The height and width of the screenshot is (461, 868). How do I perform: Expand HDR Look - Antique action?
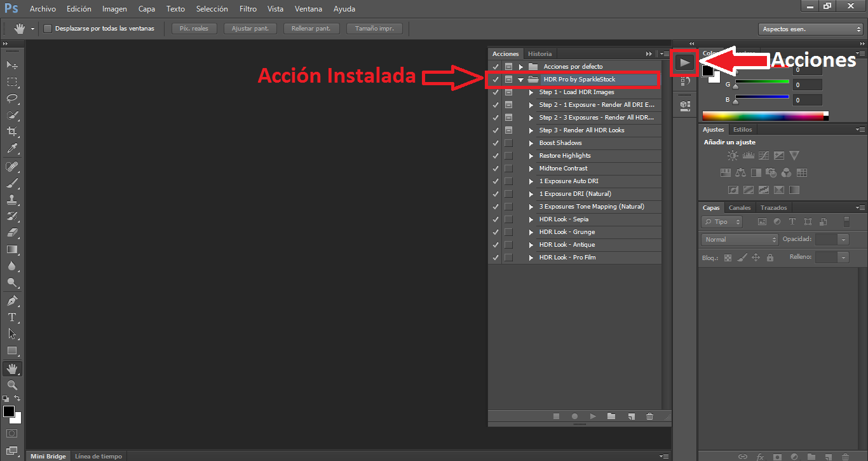coord(532,245)
